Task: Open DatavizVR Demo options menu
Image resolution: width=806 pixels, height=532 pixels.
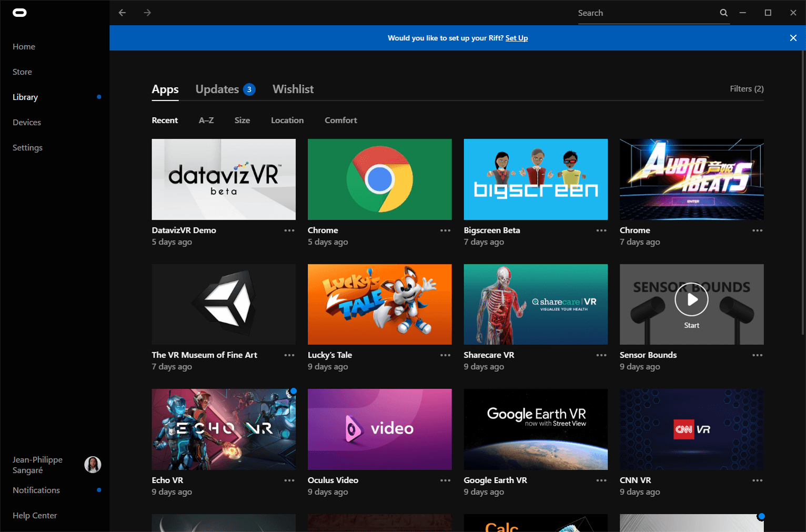Action: pos(289,230)
